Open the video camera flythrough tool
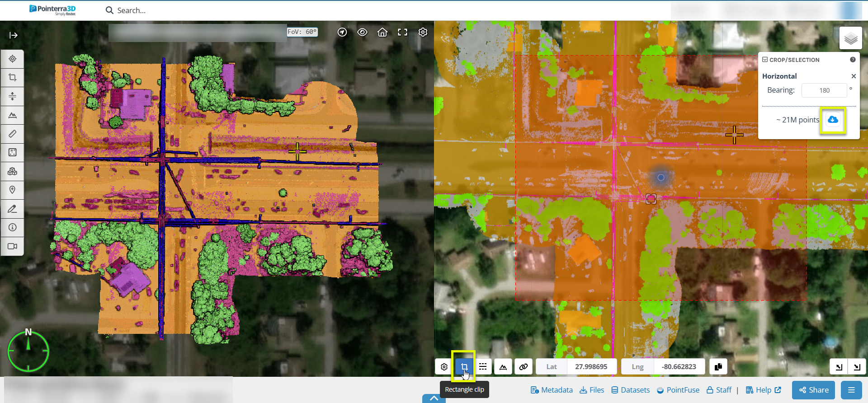Viewport: 868px width, 403px height. point(12,246)
